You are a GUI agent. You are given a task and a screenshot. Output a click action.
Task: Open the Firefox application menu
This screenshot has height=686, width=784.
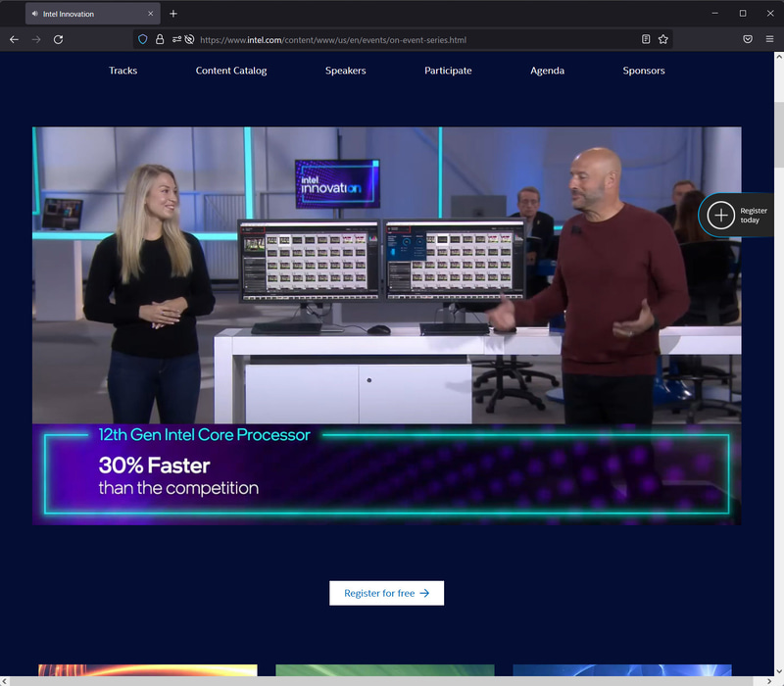[x=769, y=39]
